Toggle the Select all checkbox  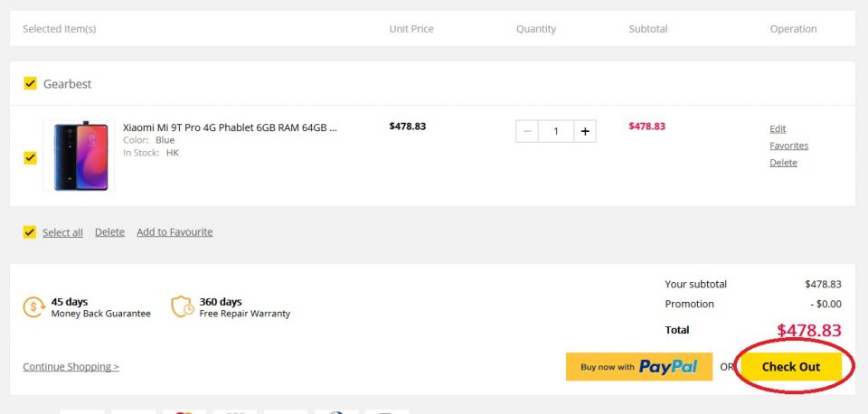(30, 231)
